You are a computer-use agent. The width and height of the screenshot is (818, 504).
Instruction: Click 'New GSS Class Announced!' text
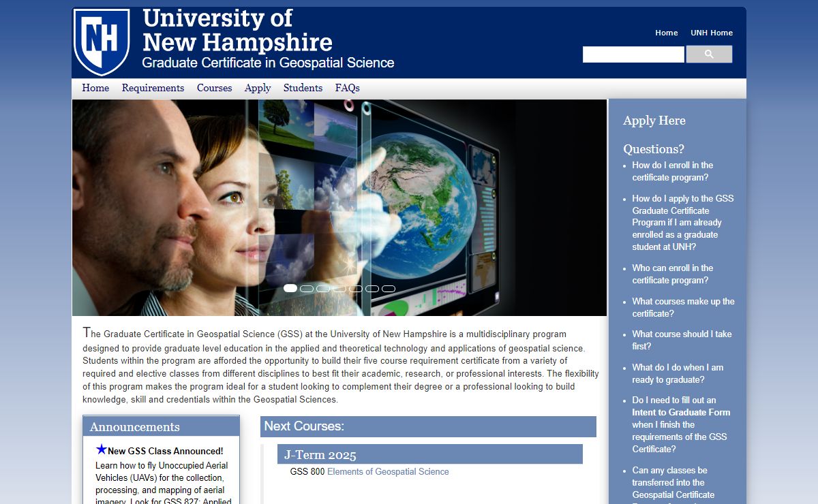click(165, 451)
